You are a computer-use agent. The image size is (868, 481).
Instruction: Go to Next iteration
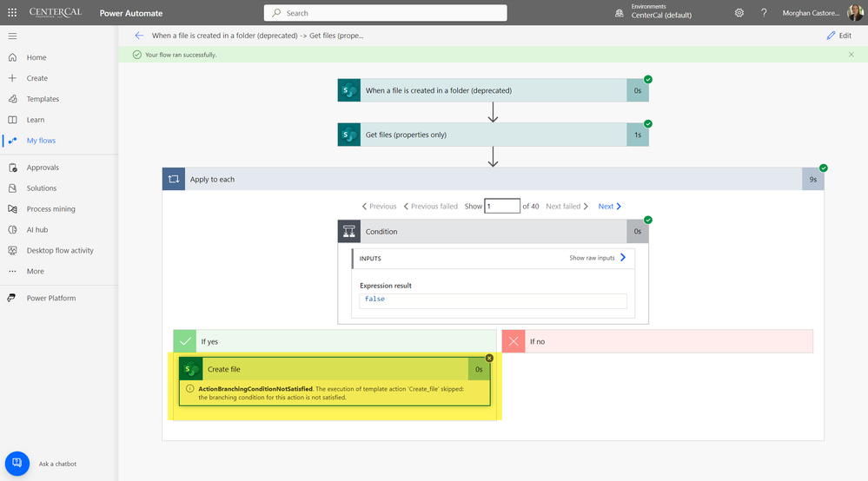[x=609, y=207]
